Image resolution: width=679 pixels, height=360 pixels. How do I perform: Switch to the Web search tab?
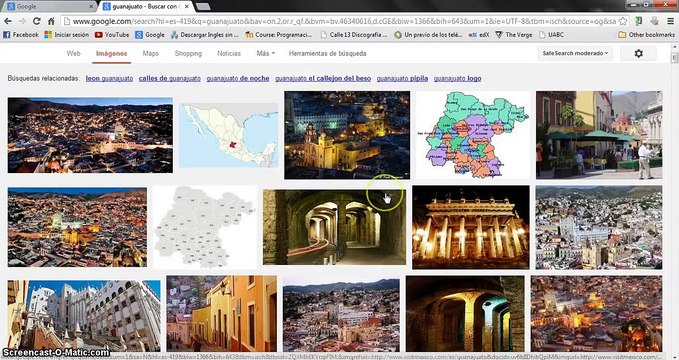point(73,53)
